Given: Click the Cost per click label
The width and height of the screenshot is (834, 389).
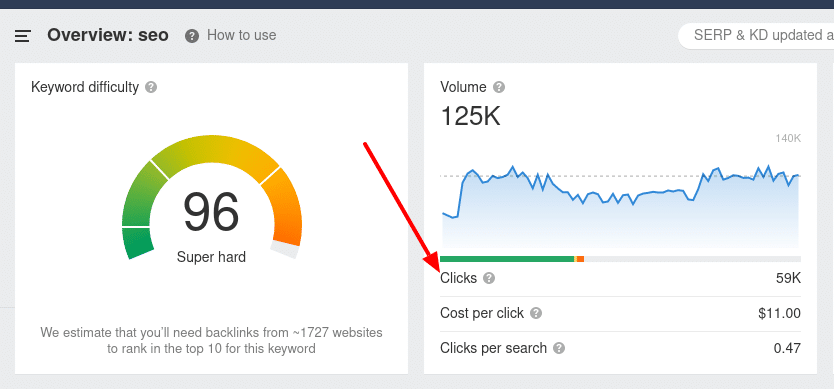Looking at the screenshot, I should [482, 313].
